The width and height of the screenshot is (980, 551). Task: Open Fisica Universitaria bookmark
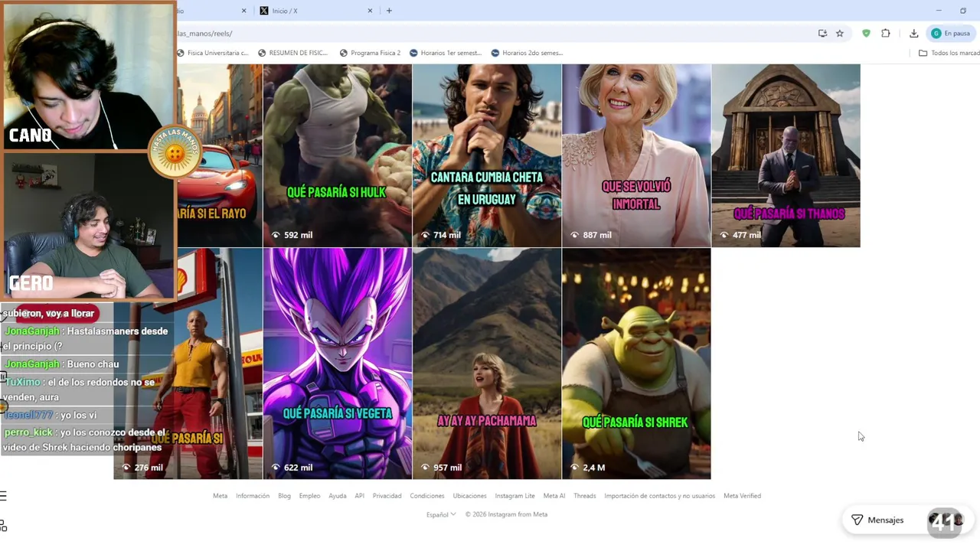[213, 53]
